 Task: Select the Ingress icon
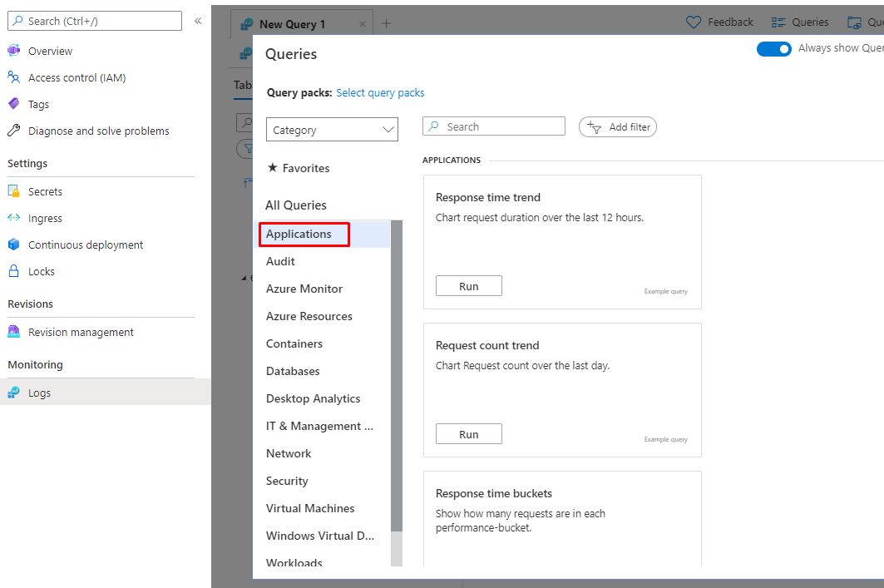[x=13, y=218]
